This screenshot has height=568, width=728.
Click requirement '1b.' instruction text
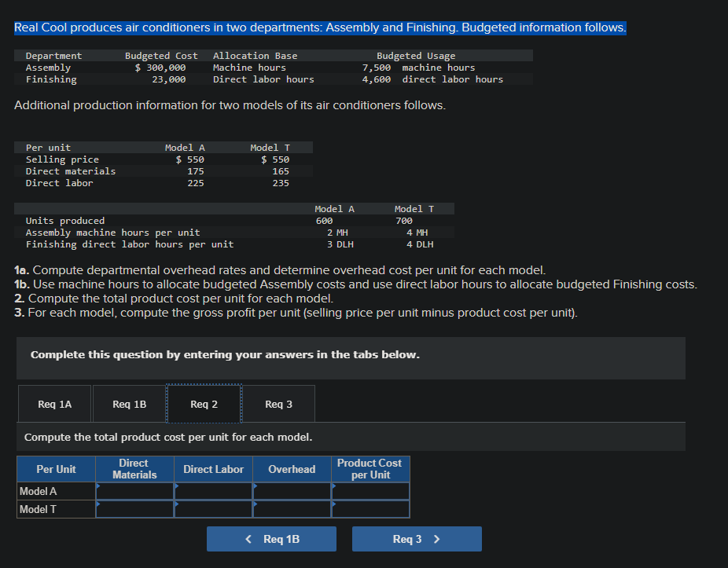click(x=355, y=284)
